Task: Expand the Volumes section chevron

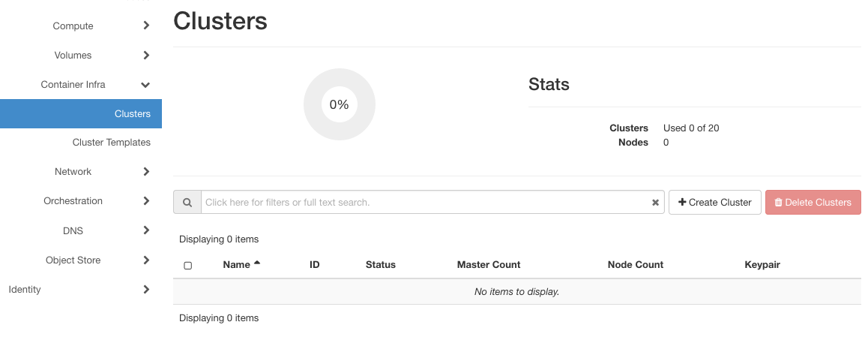Action: (146, 56)
